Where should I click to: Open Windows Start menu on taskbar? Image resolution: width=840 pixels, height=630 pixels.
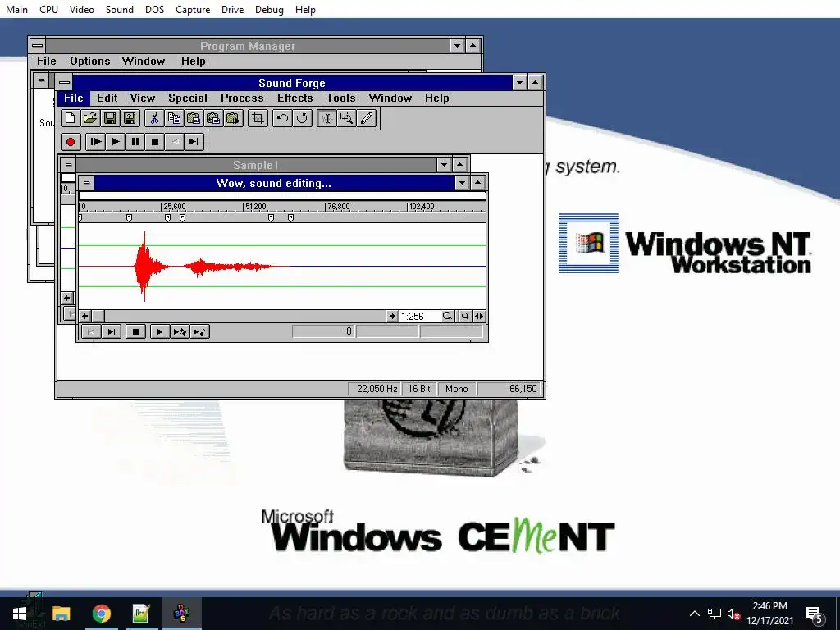pyautogui.click(x=20, y=614)
